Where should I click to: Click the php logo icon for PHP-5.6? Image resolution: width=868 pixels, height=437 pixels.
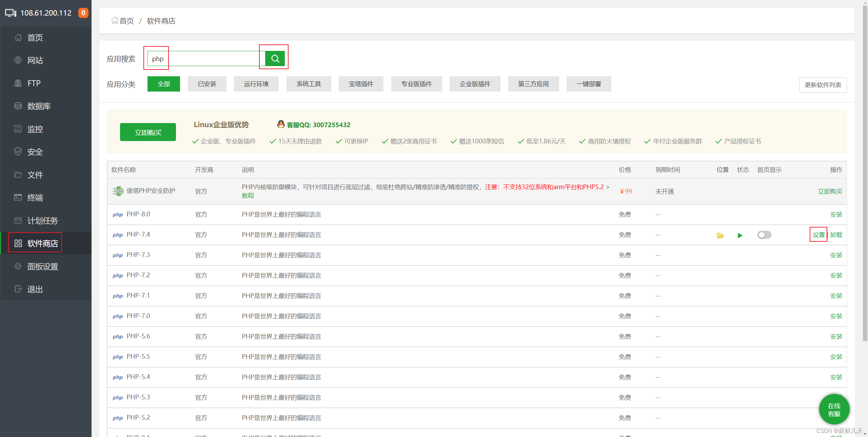coord(118,337)
